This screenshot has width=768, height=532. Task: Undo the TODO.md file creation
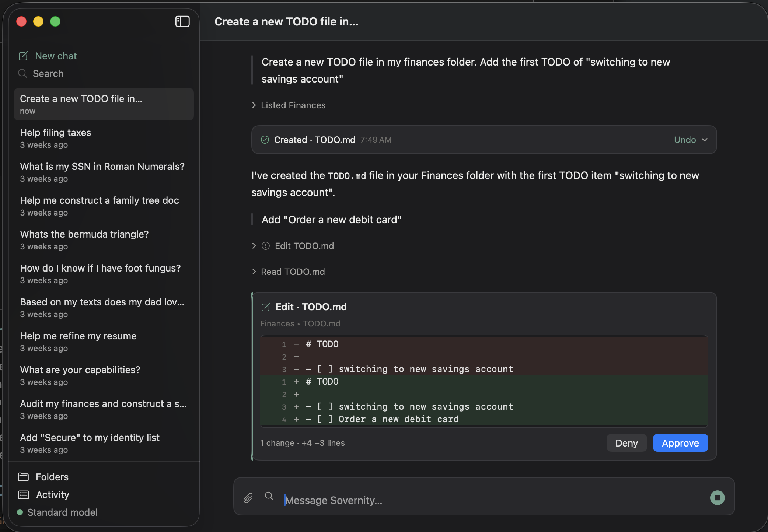coord(685,140)
